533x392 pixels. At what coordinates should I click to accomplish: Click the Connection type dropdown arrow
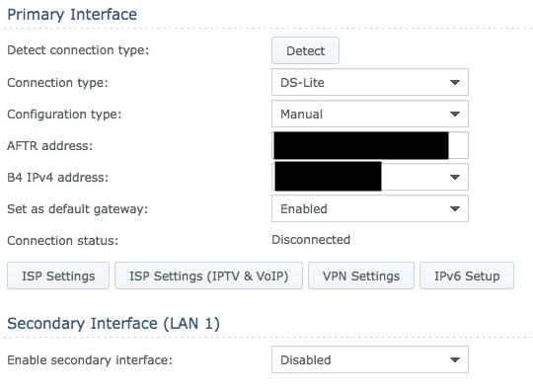pos(455,82)
